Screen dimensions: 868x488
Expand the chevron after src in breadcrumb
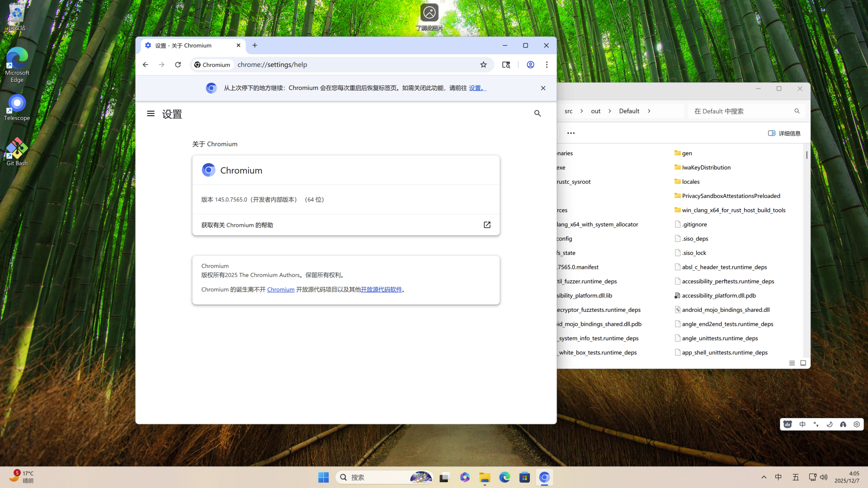pyautogui.click(x=581, y=111)
